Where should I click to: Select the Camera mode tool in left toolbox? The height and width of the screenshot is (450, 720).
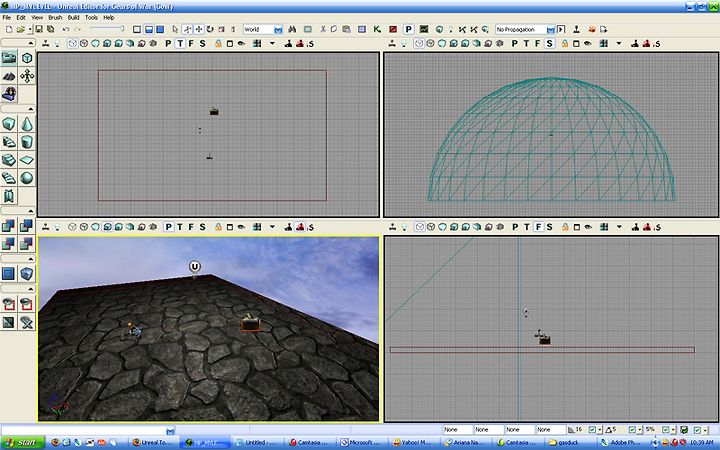point(9,58)
